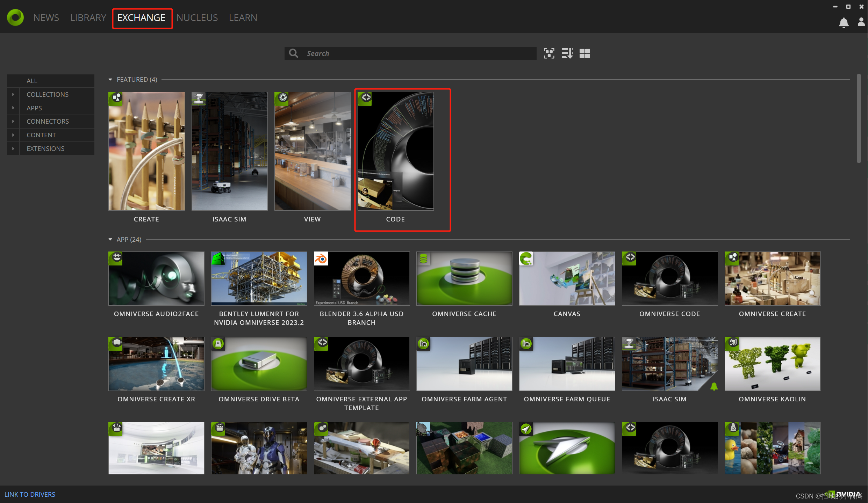This screenshot has width=868, height=503.
Task: Click the Farm Agent badge icon
Action: pos(424,343)
